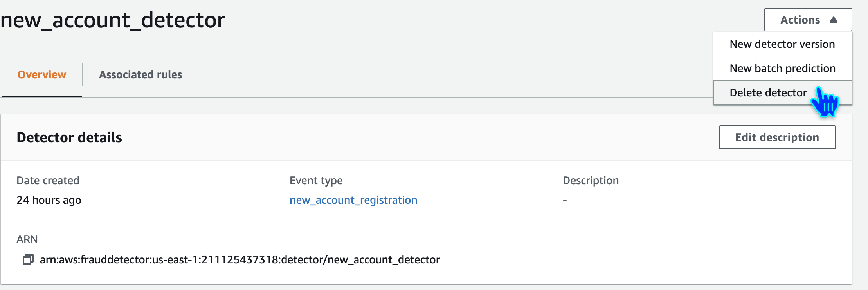Screen dimensions: 868x290
Task: Click the Date created label
Action: pyautogui.click(x=48, y=181)
